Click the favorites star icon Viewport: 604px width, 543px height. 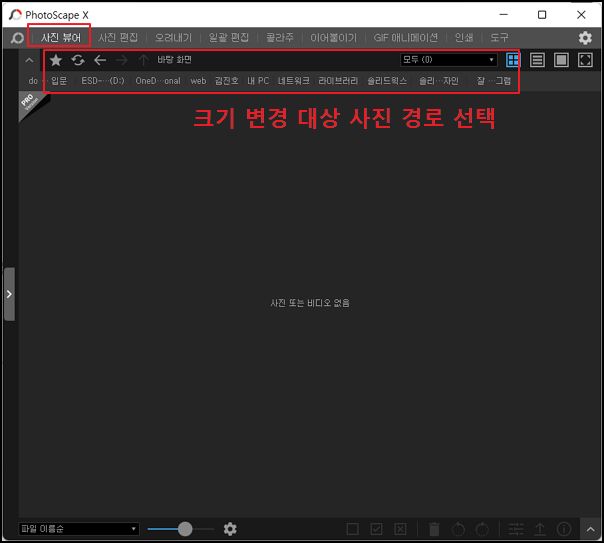56,60
